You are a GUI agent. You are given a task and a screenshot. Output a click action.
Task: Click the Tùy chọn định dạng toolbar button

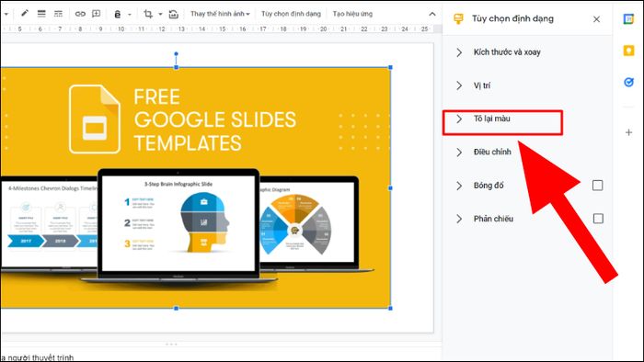click(x=291, y=14)
